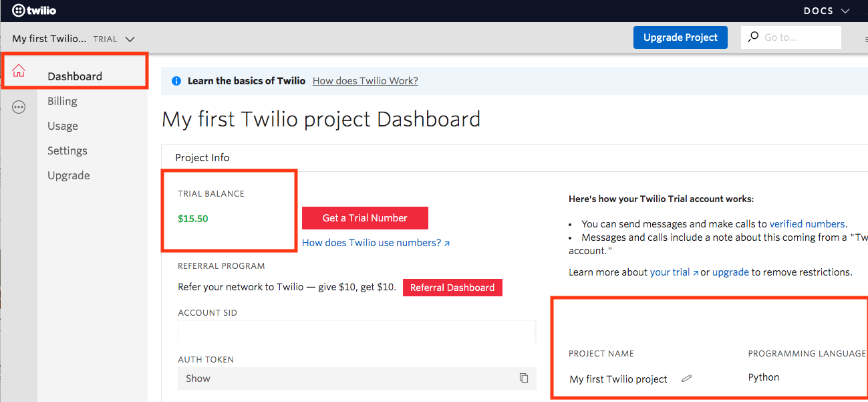Select the Project Info tab
This screenshot has height=402, width=868.
click(202, 158)
